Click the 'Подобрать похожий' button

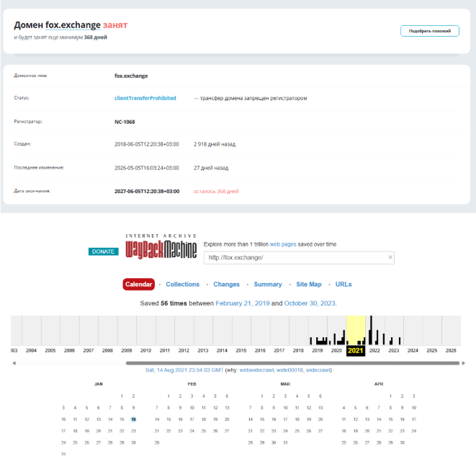point(430,31)
